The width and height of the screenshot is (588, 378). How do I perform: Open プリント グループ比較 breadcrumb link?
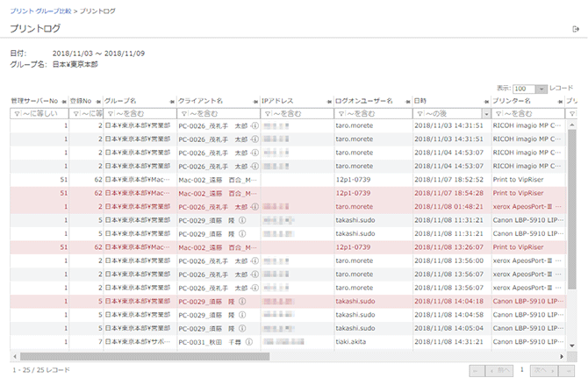(x=41, y=10)
